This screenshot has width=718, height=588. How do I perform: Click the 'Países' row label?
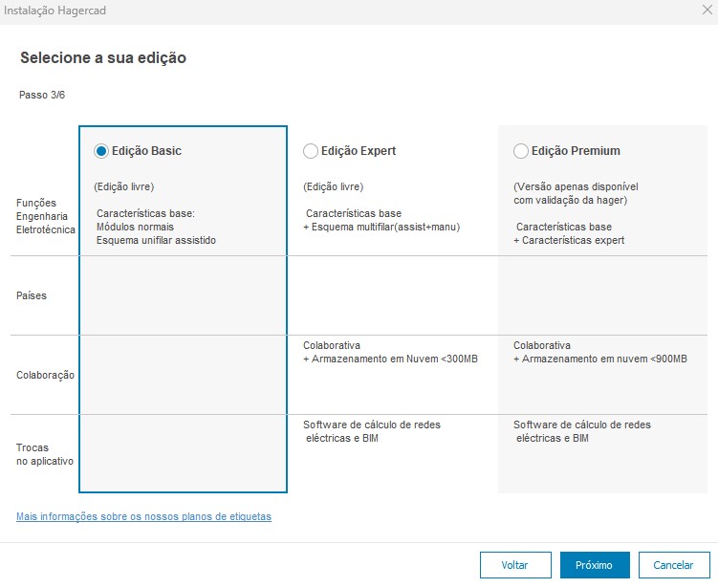[32, 295]
